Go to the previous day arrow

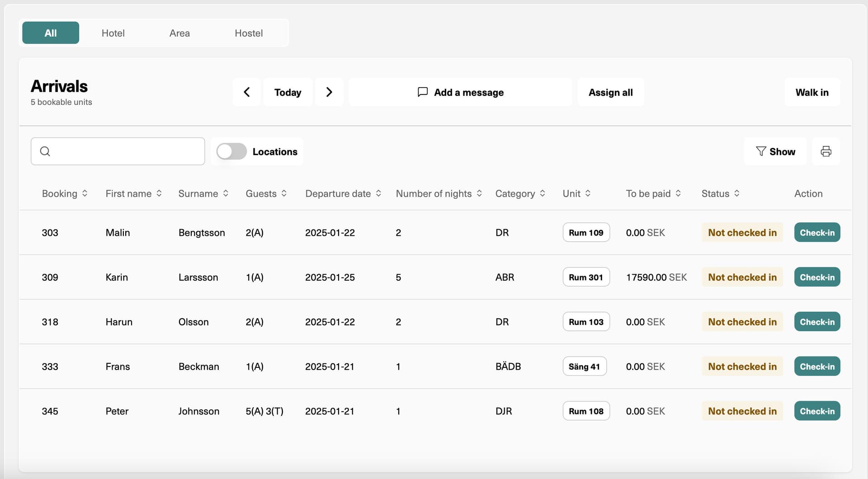click(x=246, y=92)
